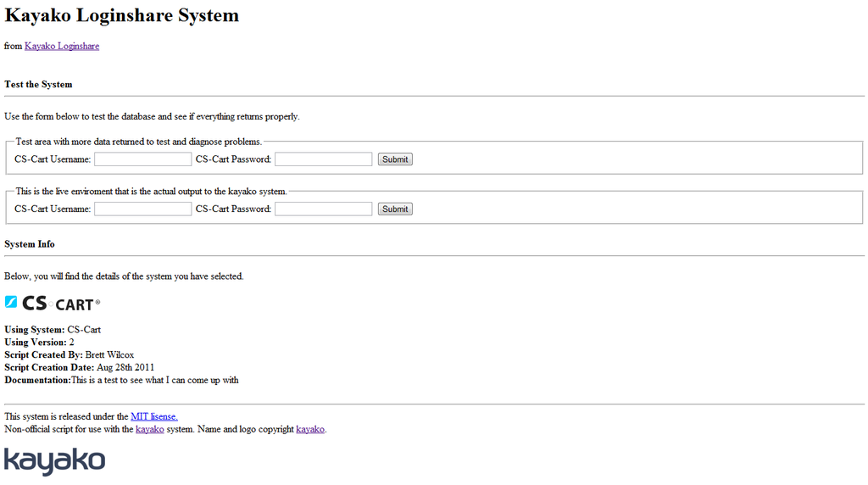Open the MIT license link
Screen dimensions: 868x485
[x=154, y=416]
